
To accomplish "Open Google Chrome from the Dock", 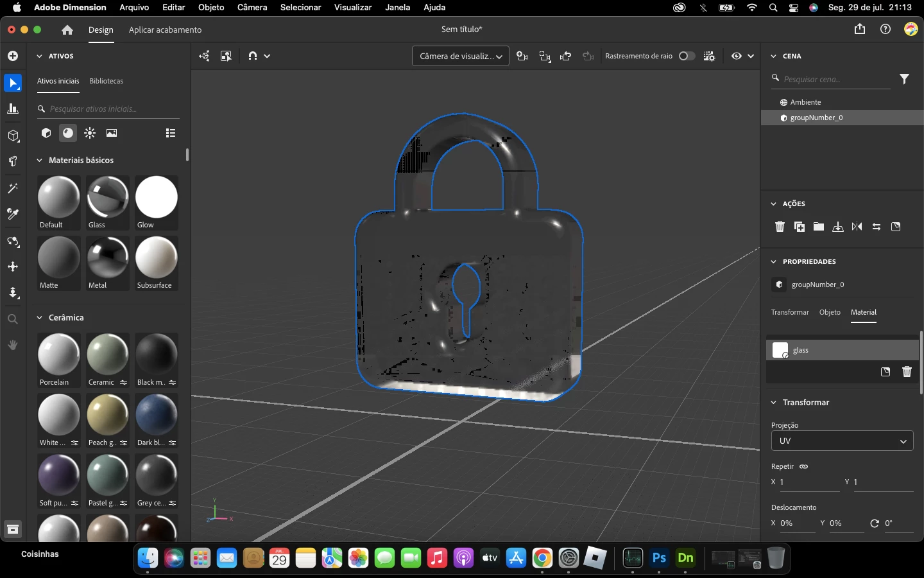I will point(542,558).
